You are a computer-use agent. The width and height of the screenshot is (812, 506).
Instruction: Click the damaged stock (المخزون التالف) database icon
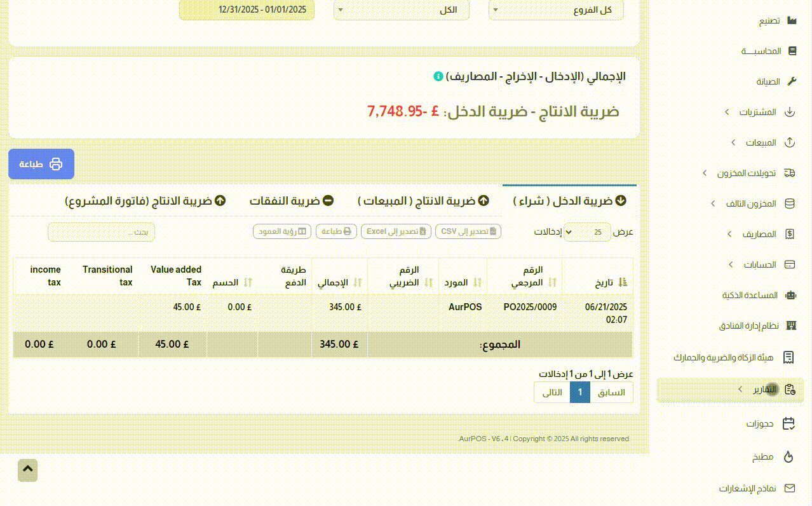790,203
